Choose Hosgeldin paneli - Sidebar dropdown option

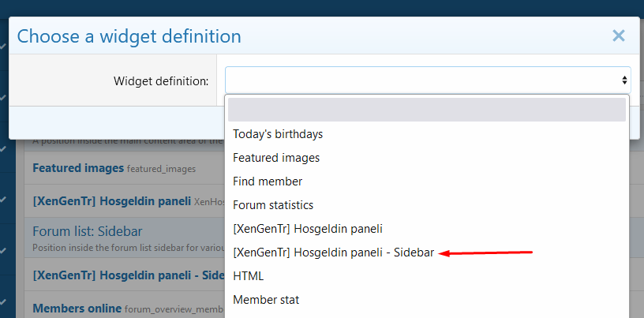click(333, 253)
